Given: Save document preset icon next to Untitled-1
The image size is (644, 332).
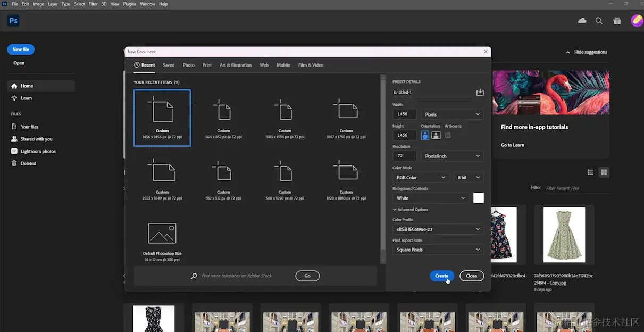Looking at the screenshot, I should point(480,92).
